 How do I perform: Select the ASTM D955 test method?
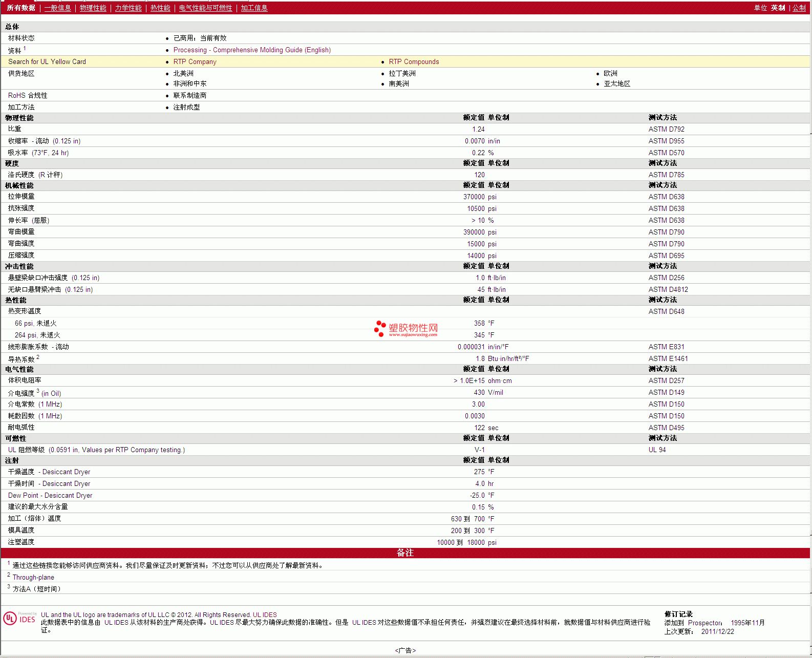(x=667, y=141)
